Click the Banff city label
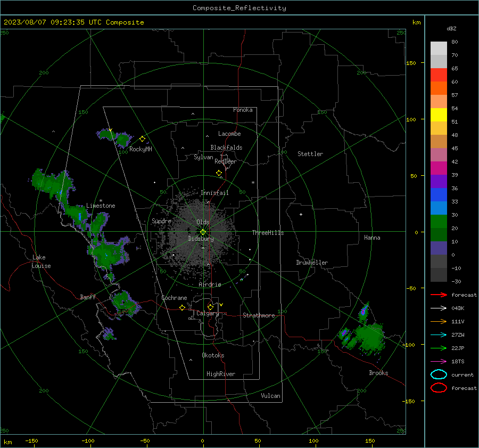The height and width of the screenshot is (448, 479). click(x=88, y=297)
